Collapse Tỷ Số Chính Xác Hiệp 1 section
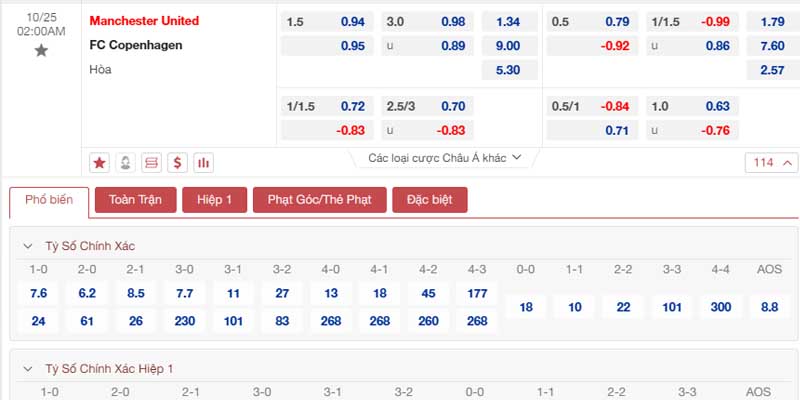This screenshot has height=400, width=800. coord(28,369)
